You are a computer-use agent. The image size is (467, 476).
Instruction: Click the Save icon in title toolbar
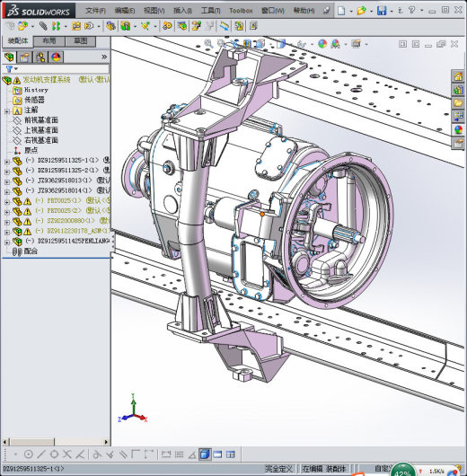(382, 11)
